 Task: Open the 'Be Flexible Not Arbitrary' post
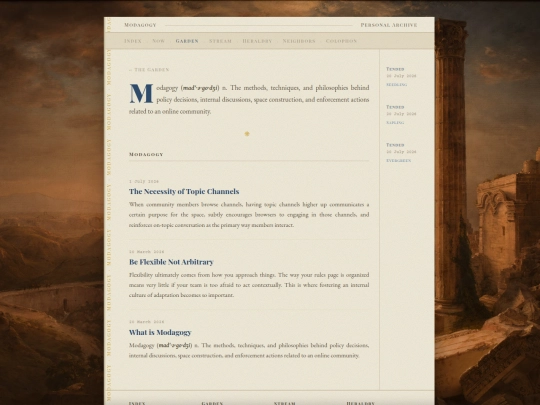171,262
